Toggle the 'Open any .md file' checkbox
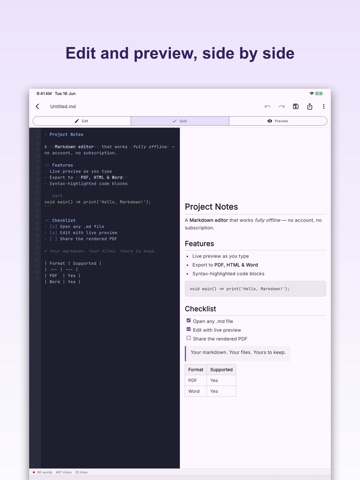This screenshot has height=480, width=360. point(188,320)
